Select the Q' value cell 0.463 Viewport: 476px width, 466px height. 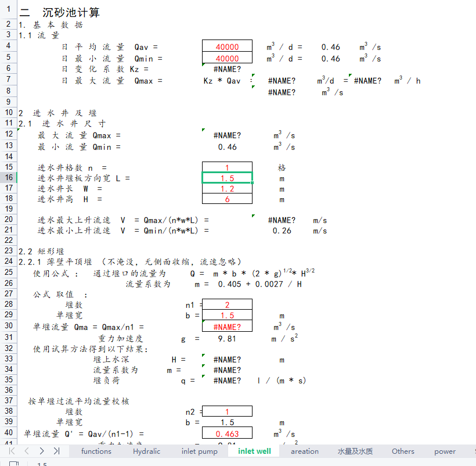227,434
